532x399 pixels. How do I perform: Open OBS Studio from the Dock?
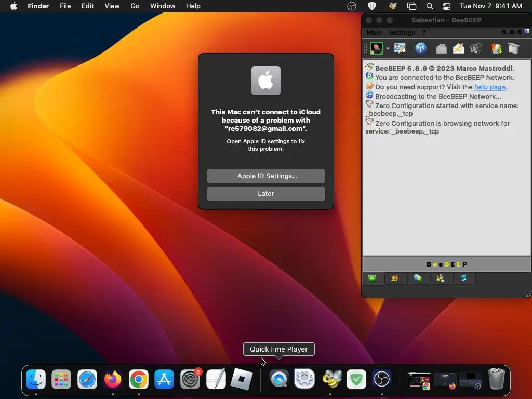pos(382,379)
